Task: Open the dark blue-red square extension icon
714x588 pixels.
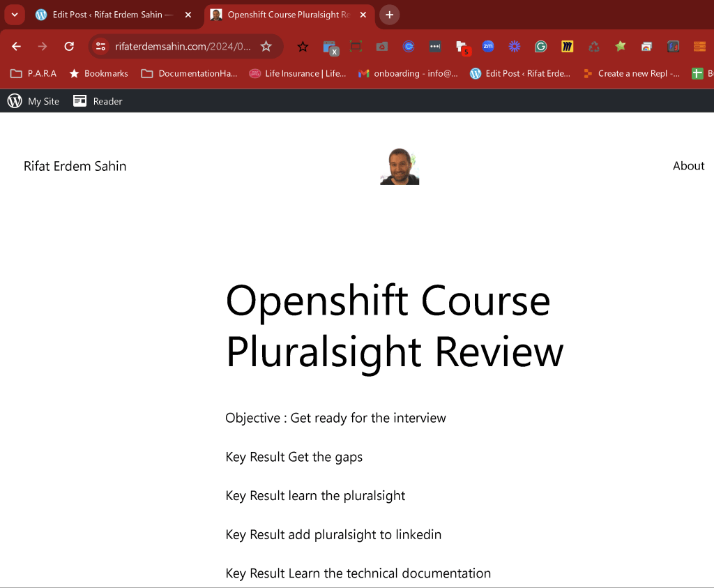Action: (x=673, y=47)
